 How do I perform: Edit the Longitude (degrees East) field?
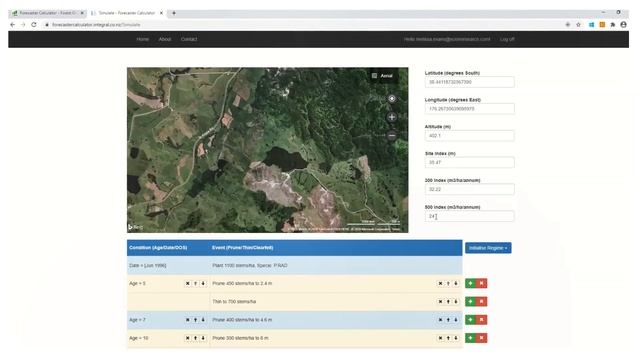coord(469,109)
